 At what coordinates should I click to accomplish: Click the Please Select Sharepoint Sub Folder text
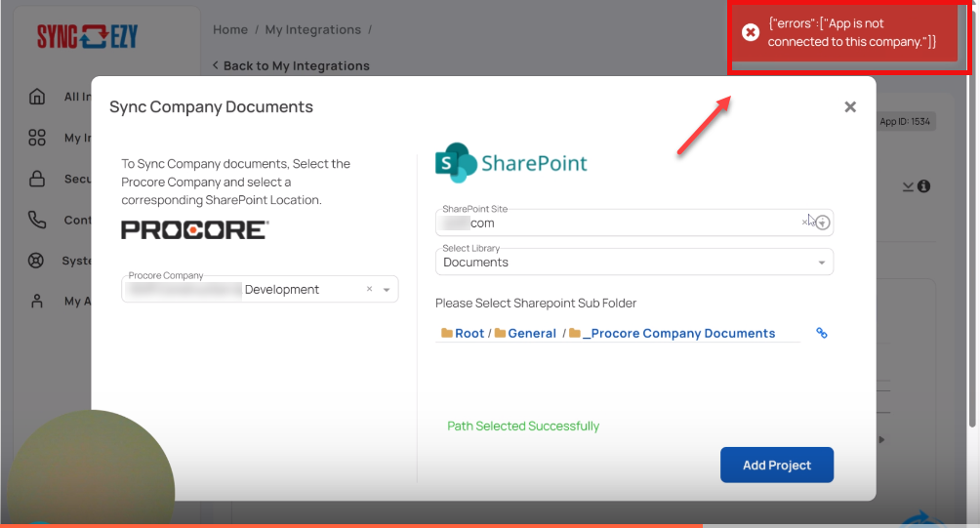point(536,304)
